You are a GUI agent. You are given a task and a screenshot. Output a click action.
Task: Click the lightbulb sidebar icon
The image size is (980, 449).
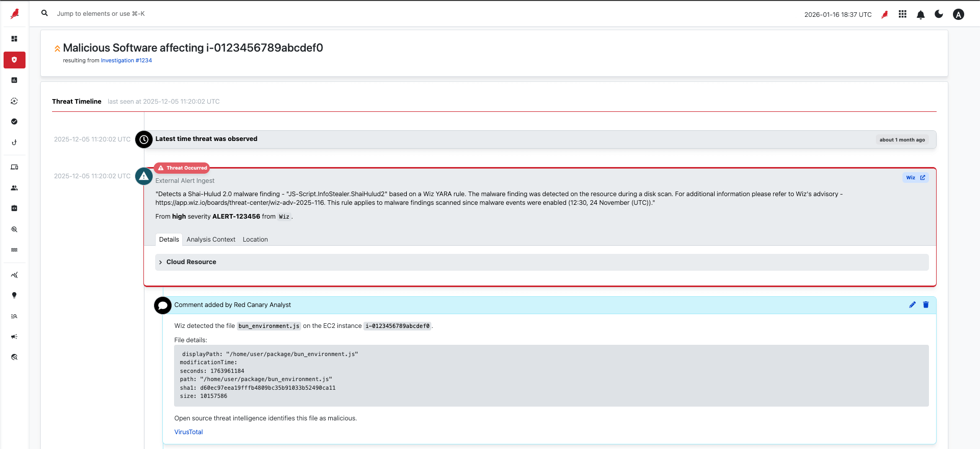point(14,295)
